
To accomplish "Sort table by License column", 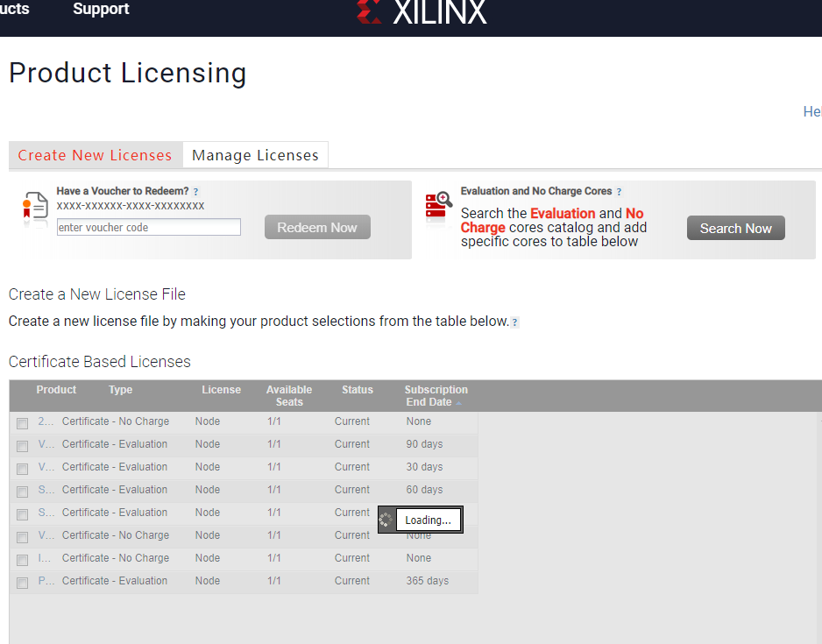I will [221, 389].
